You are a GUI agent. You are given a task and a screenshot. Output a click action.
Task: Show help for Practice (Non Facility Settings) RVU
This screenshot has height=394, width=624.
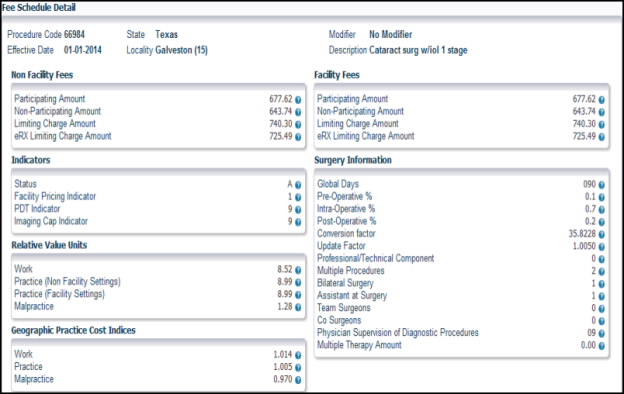[298, 283]
